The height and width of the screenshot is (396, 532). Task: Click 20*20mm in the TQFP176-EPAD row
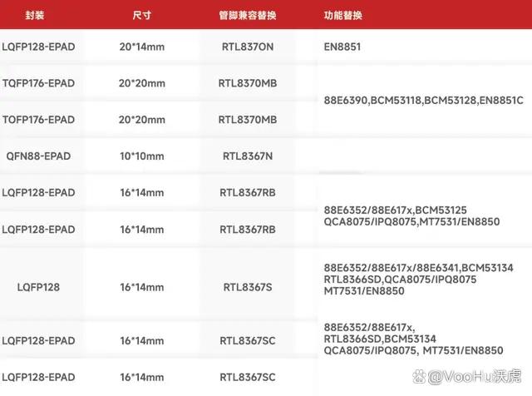pos(142,83)
